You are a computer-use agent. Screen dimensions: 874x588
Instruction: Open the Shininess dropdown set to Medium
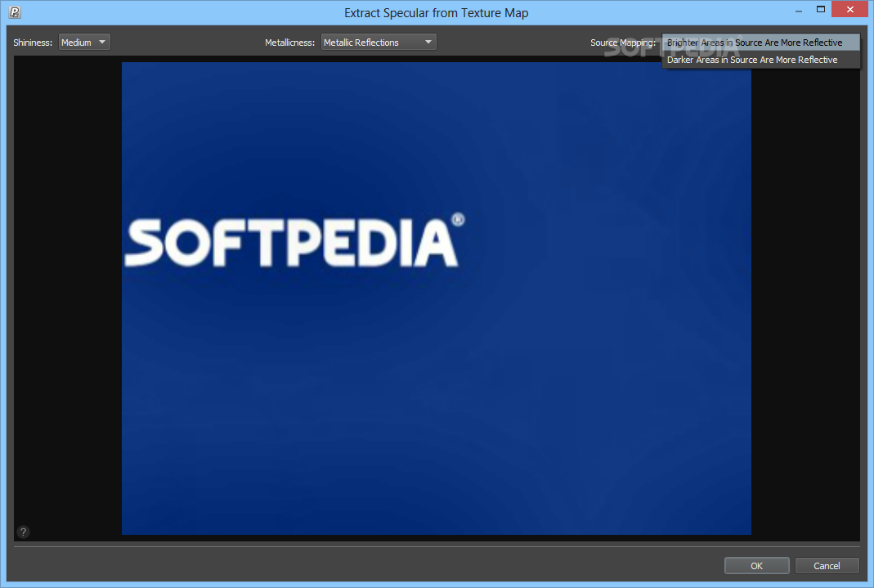(x=84, y=43)
